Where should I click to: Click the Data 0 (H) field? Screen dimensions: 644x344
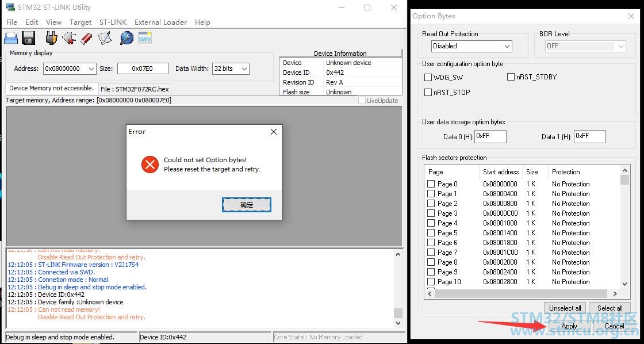[x=490, y=136]
